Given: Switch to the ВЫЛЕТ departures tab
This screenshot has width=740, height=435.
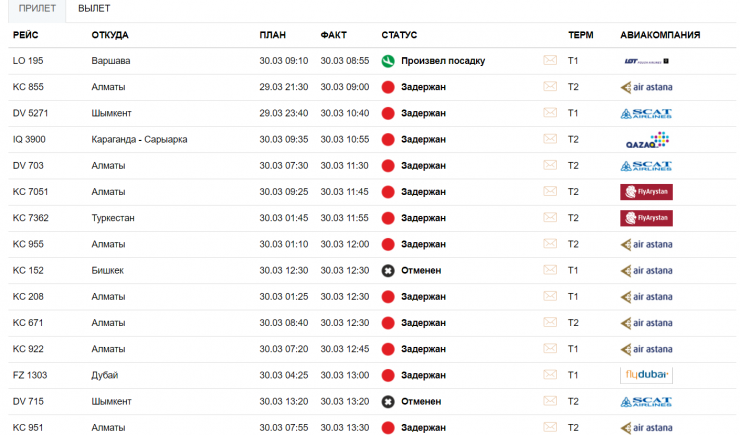Looking at the screenshot, I should pos(94,9).
